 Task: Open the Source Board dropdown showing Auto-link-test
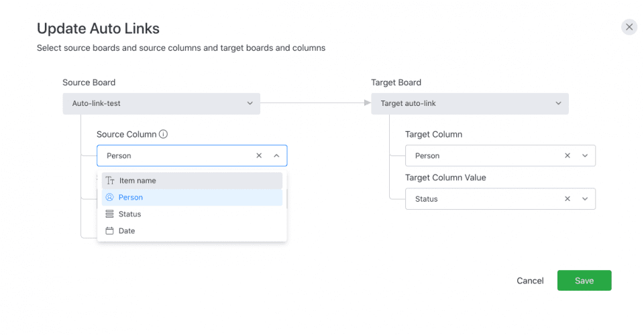pyautogui.click(x=162, y=103)
